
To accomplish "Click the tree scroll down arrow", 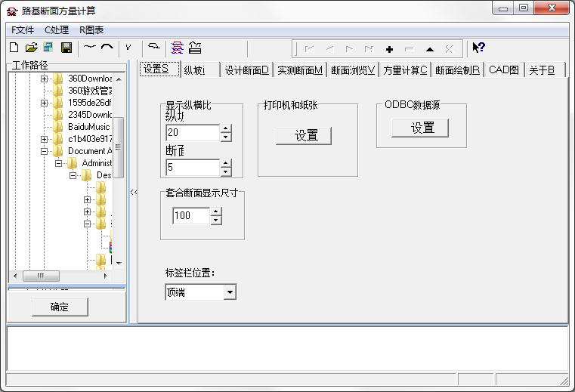I will (119, 263).
